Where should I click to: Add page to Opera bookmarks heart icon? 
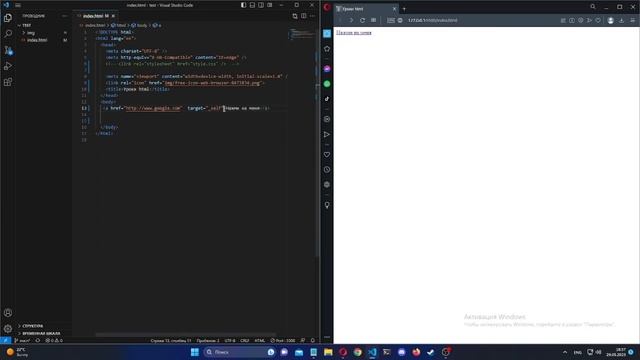[598, 20]
